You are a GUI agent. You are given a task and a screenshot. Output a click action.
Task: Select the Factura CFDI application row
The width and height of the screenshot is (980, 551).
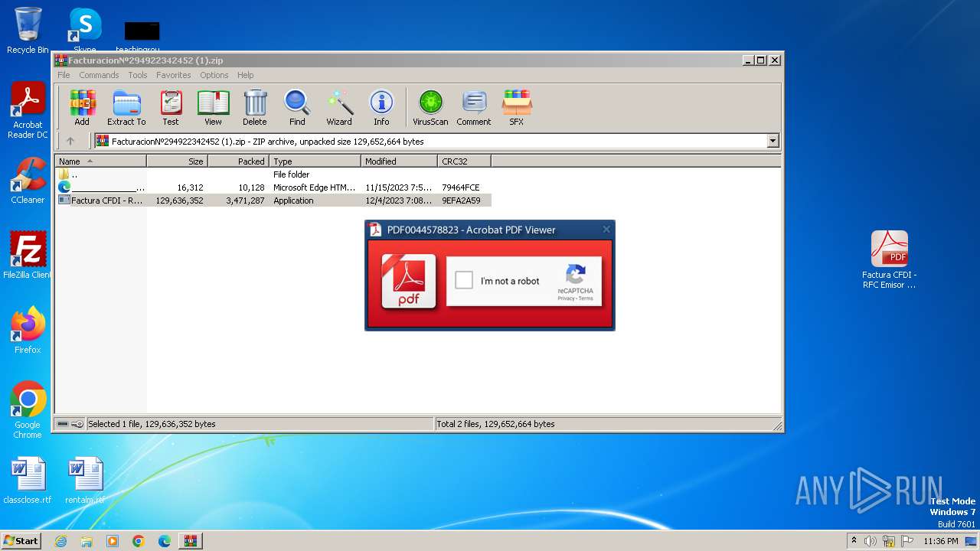point(273,201)
